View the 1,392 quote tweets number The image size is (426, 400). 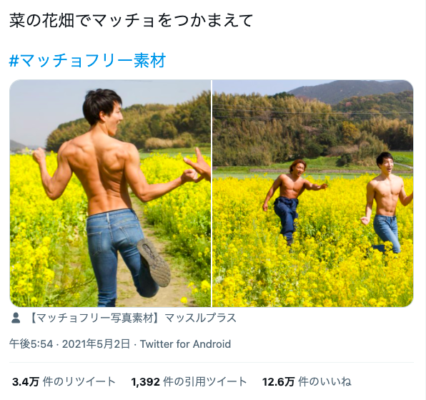click(x=146, y=382)
